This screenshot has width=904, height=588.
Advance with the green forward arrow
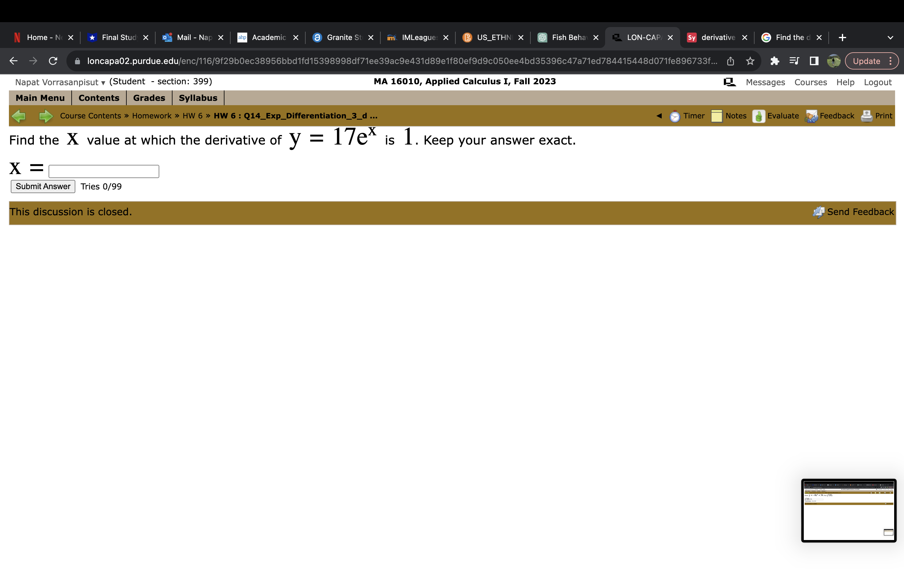coord(46,116)
